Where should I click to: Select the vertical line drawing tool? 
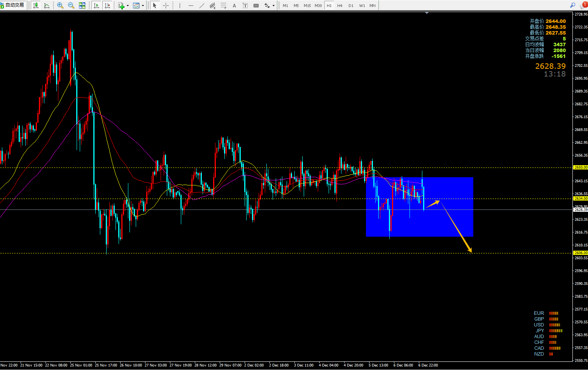(180, 5)
